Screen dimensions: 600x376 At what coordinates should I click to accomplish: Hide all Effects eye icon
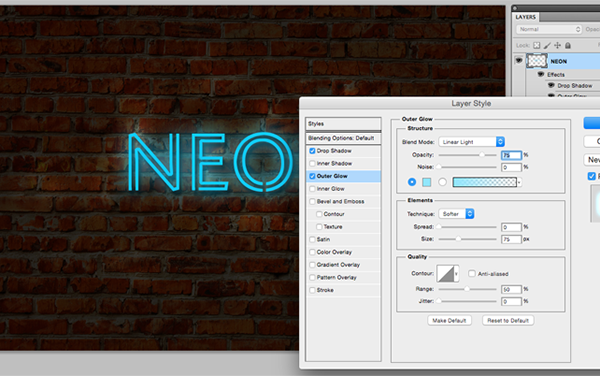click(541, 74)
